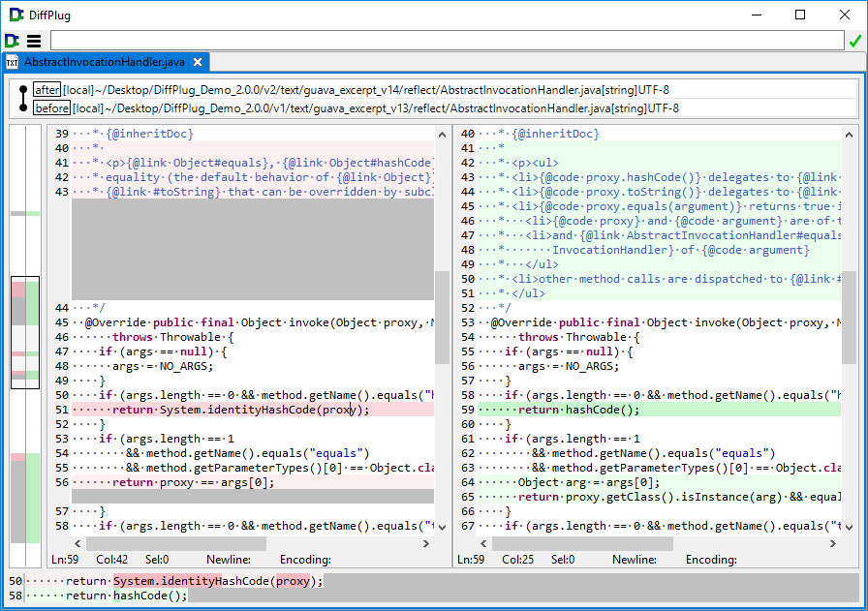Screen dimensions: 868x611
Task: Click left pane scroll up arrow
Action: tap(442, 135)
